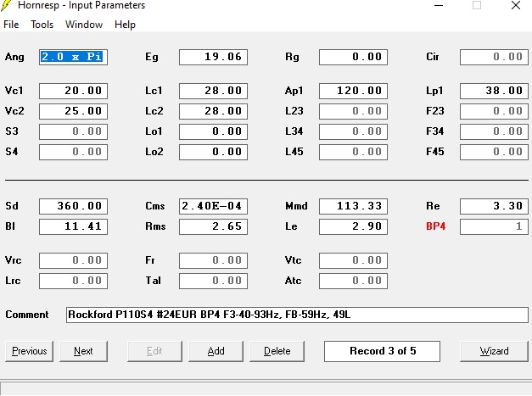Click the Lo2 input field
532x396 pixels.
click(214, 152)
